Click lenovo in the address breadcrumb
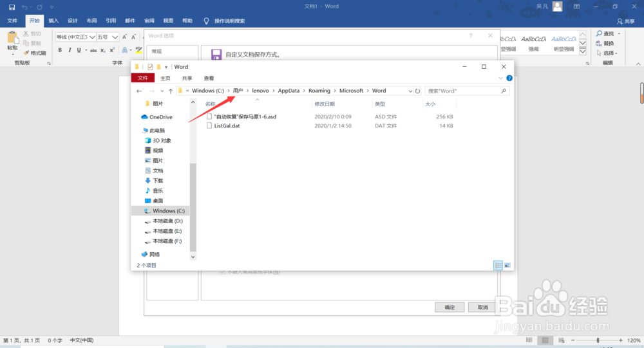Image resolution: width=644 pixels, height=348 pixels. click(260, 91)
